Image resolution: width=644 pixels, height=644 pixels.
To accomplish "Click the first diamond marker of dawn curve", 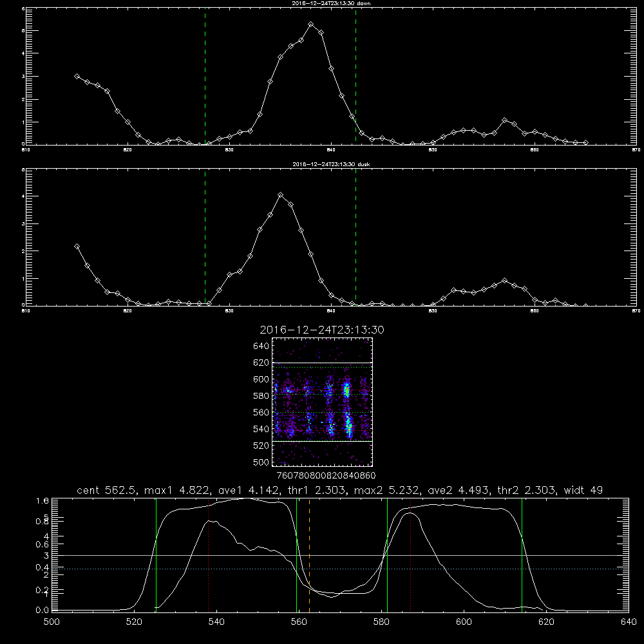I will (x=77, y=76).
